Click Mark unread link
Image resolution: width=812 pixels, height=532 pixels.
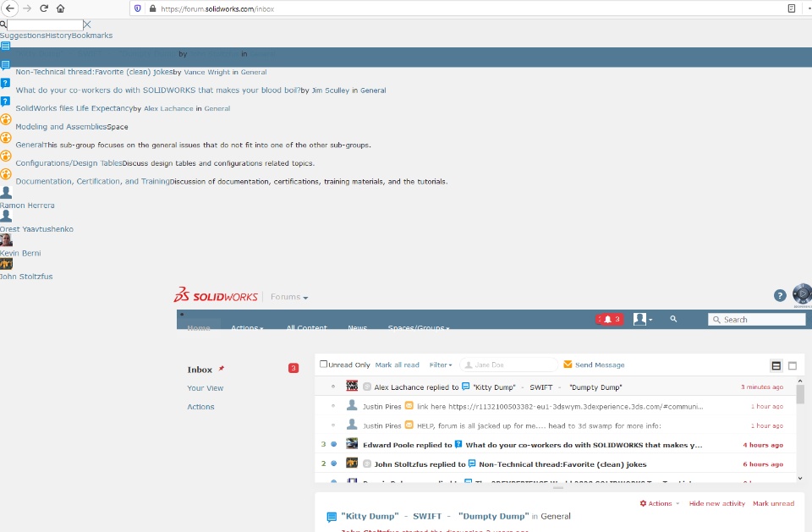(x=773, y=503)
